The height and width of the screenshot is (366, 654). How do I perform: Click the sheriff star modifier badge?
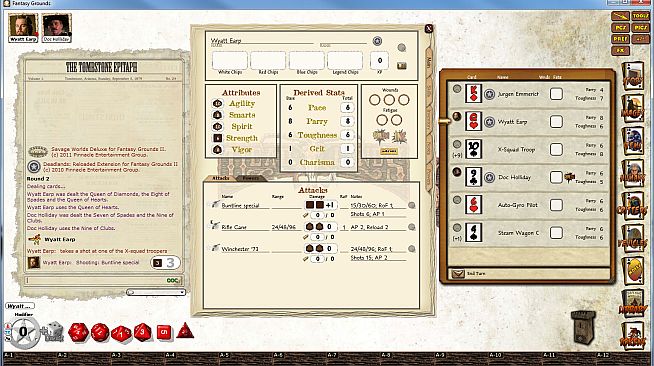(x=23, y=332)
